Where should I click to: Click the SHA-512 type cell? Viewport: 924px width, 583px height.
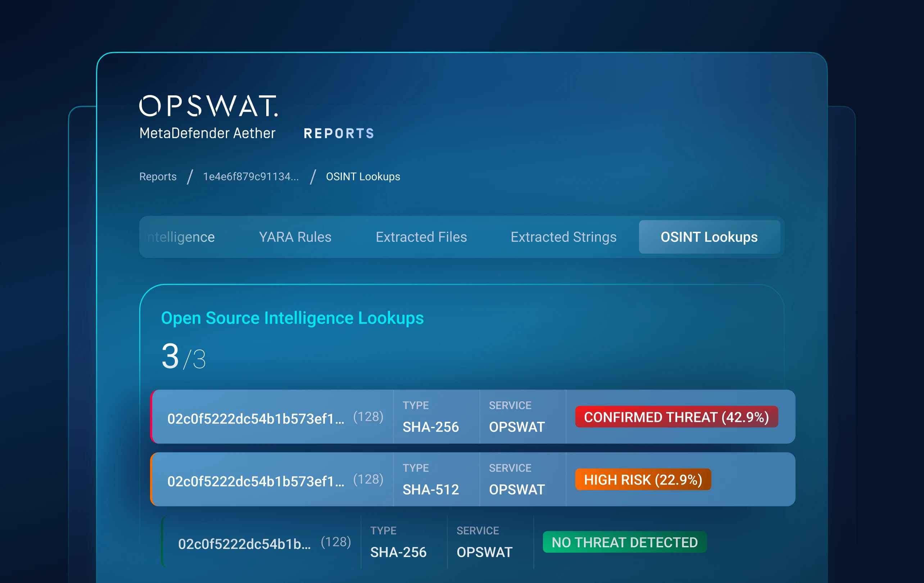coord(431,489)
